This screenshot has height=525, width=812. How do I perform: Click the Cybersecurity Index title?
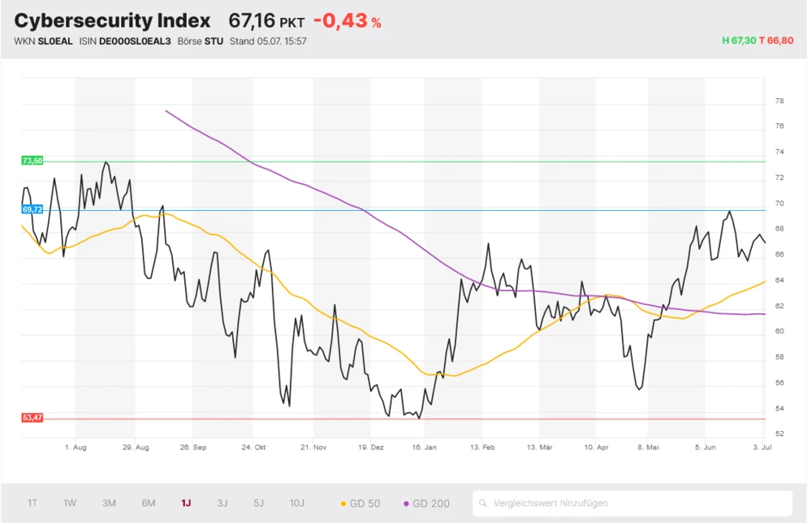coord(112,21)
